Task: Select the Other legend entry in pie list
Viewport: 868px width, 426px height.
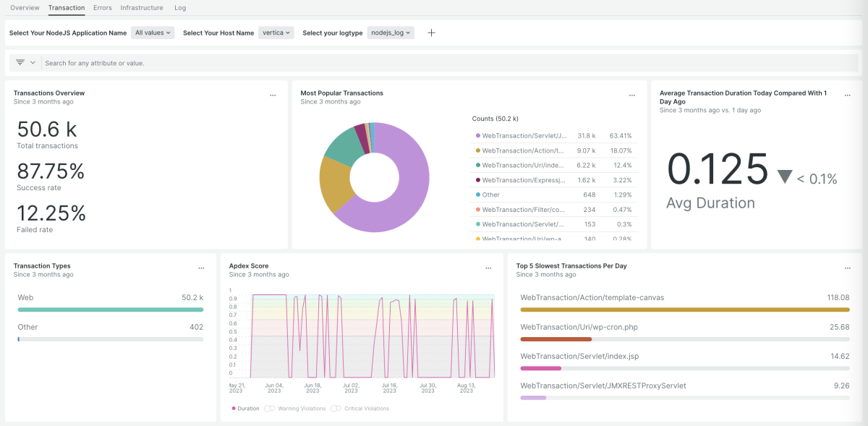Action: (x=490, y=195)
